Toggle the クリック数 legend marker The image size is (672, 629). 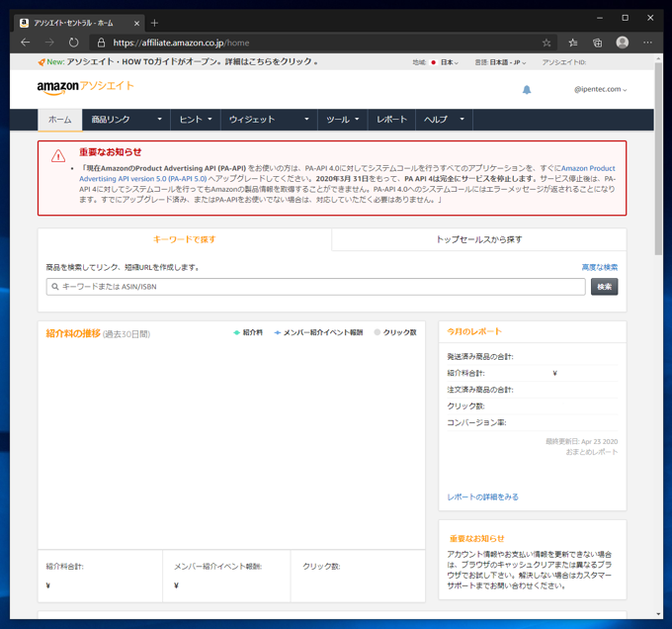tap(378, 332)
